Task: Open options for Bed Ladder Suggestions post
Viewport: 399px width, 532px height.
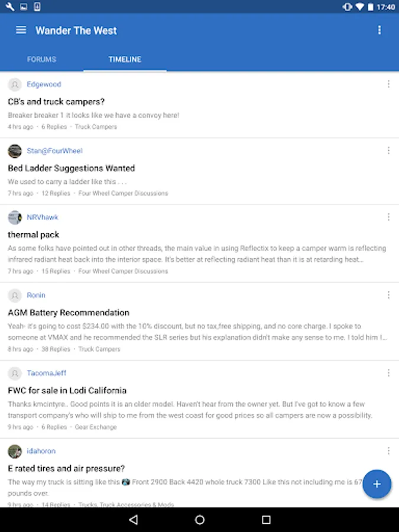Action: (x=388, y=151)
